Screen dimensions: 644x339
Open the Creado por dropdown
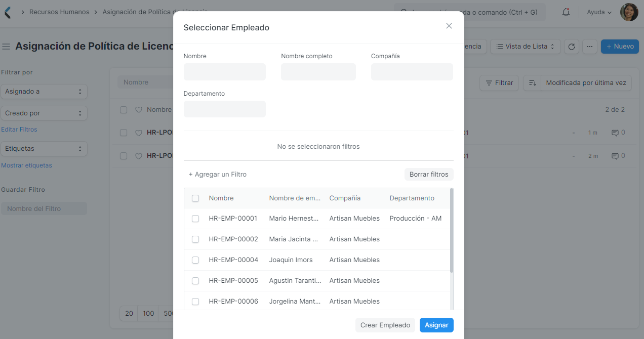click(44, 113)
